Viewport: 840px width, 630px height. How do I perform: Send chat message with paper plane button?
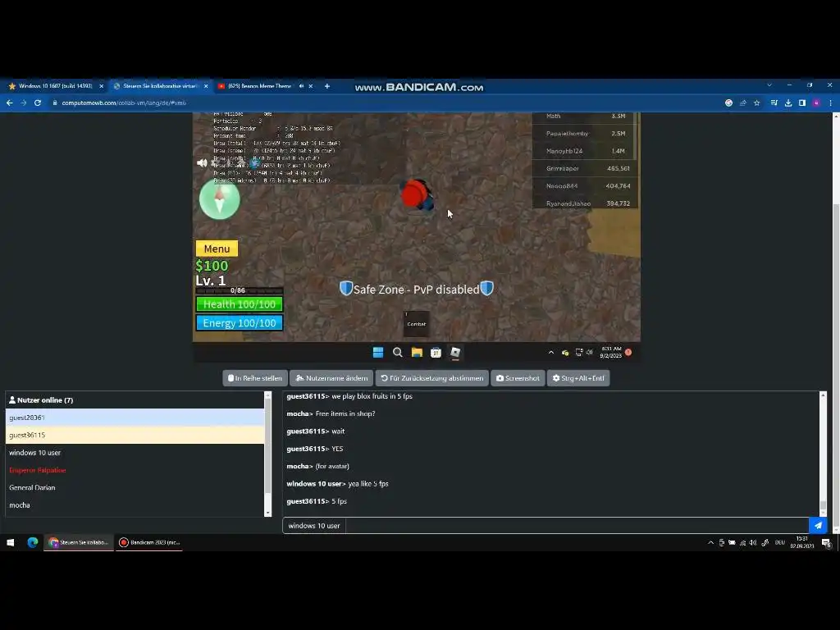pyautogui.click(x=818, y=526)
